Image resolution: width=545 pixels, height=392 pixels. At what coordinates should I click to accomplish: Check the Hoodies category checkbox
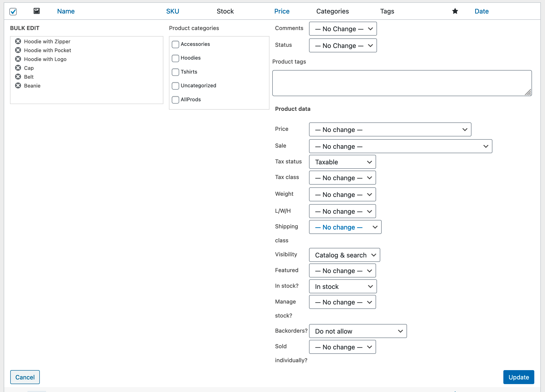click(x=175, y=58)
